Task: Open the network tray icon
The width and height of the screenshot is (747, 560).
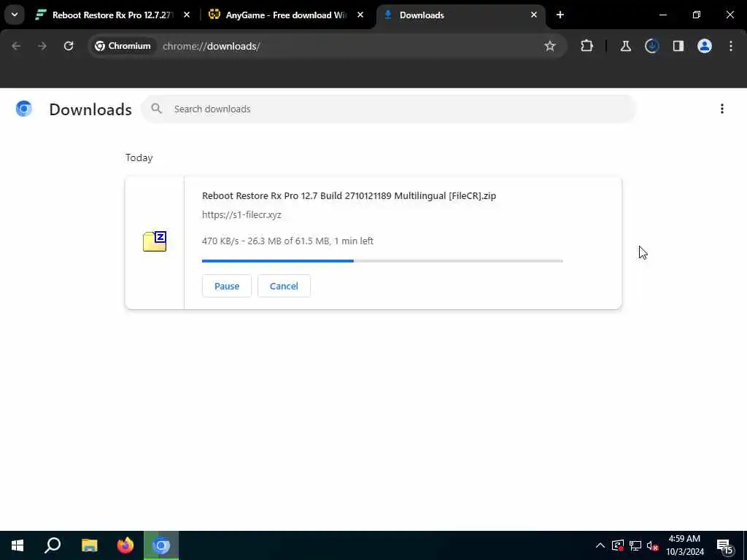Action: coord(635,545)
